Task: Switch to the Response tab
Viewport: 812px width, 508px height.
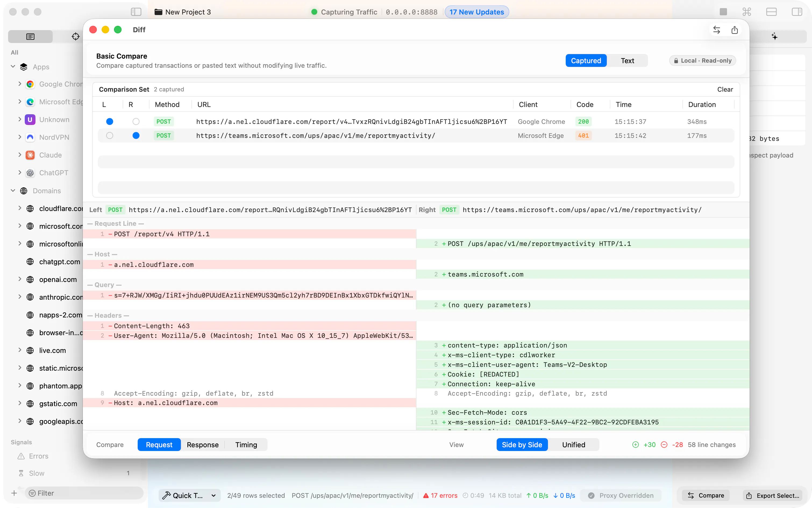Action: pos(203,445)
